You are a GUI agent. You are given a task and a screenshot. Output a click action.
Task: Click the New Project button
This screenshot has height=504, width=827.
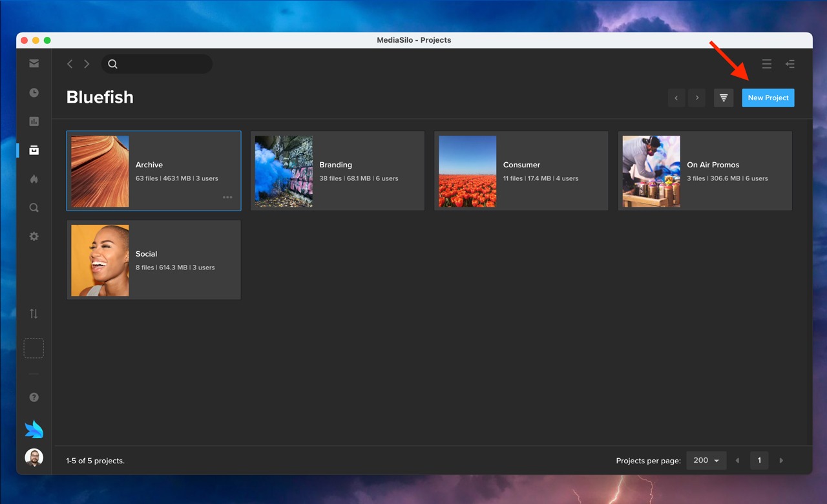[x=768, y=98]
